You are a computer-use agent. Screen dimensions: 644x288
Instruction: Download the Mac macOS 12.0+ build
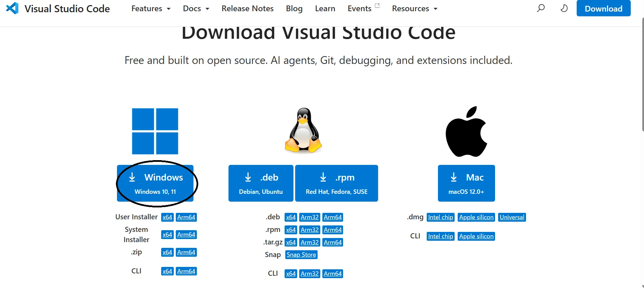click(x=467, y=183)
